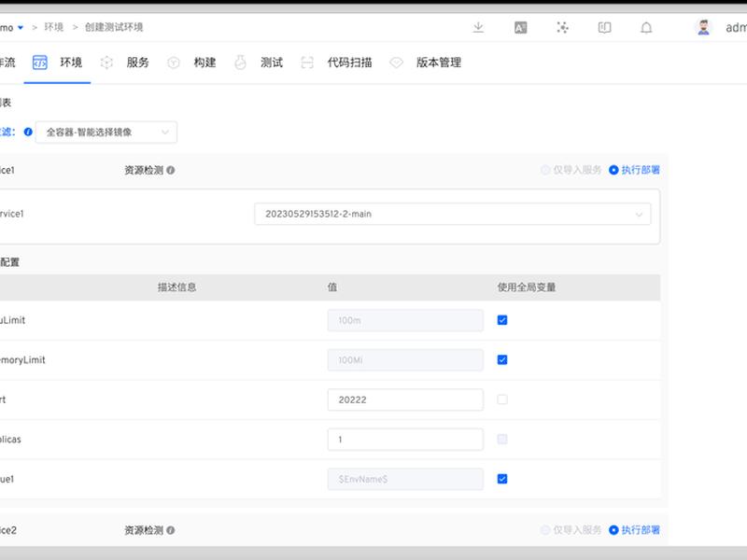The height and width of the screenshot is (560, 747).
Task: Uncheck global variable for memoryLimit row
Action: [502, 359]
